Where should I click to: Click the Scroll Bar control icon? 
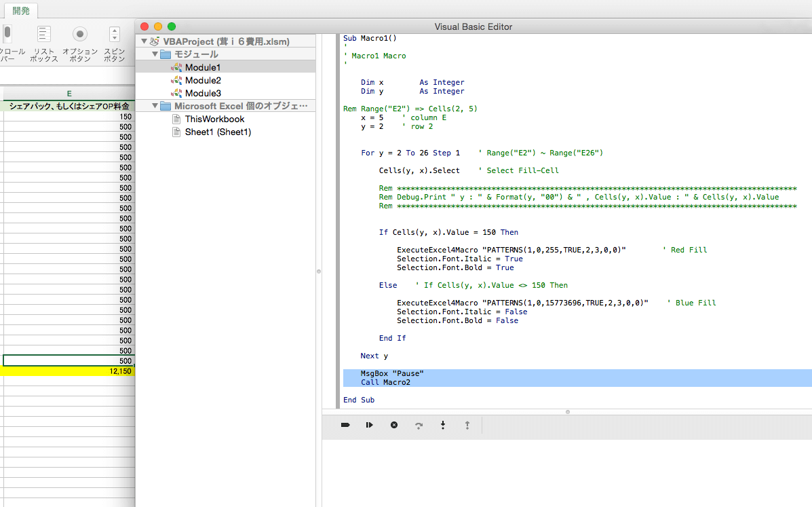[8, 34]
